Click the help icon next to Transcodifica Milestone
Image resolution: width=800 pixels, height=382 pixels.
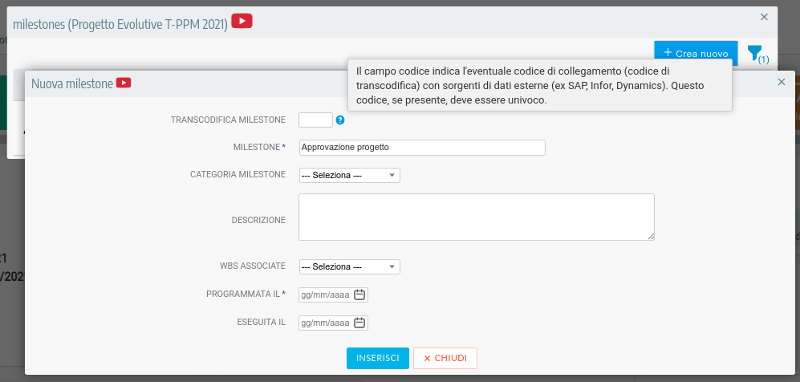click(340, 120)
